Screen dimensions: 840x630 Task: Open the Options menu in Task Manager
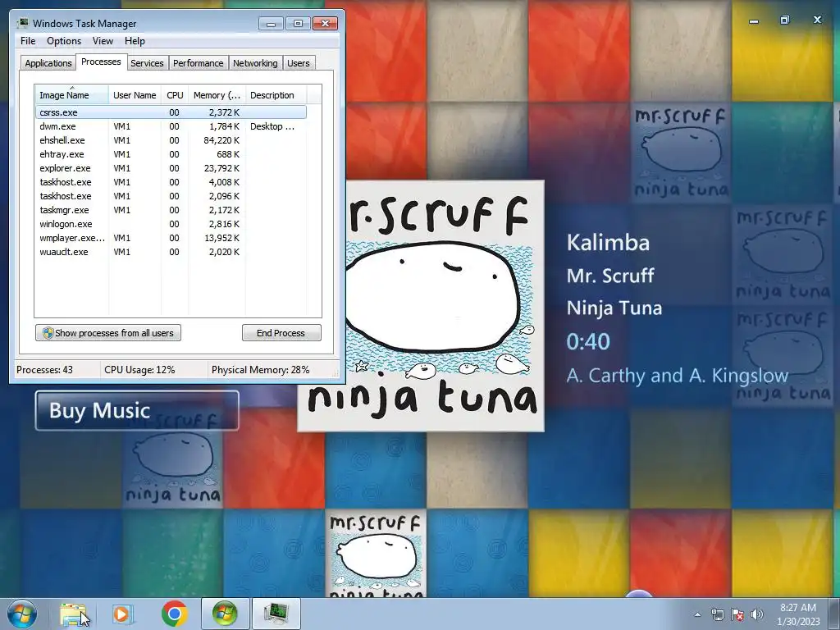(x=64, y=41)
